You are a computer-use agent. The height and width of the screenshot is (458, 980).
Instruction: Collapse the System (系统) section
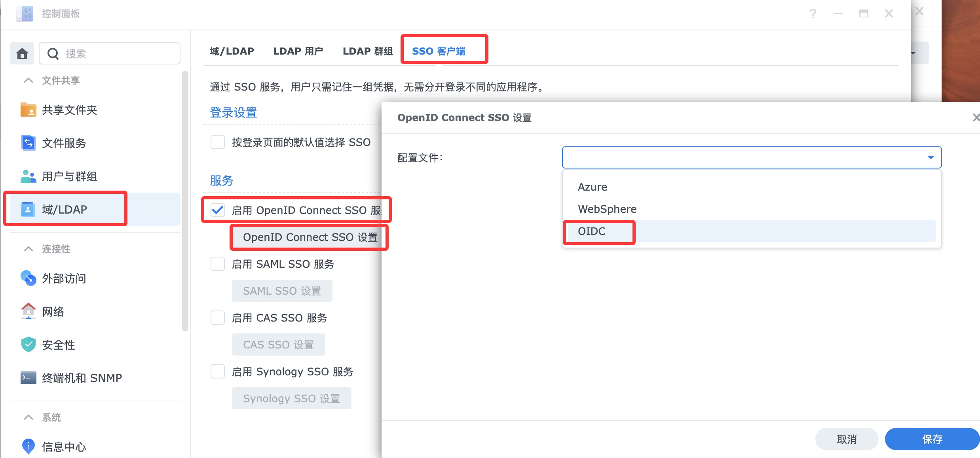click(x=28, y=417)
